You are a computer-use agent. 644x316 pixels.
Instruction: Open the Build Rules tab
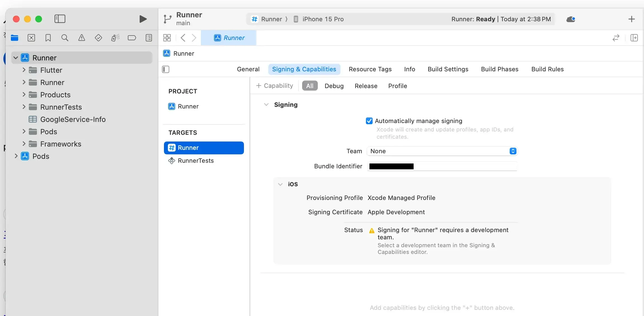pyautogui.click(x=547, y=69)
